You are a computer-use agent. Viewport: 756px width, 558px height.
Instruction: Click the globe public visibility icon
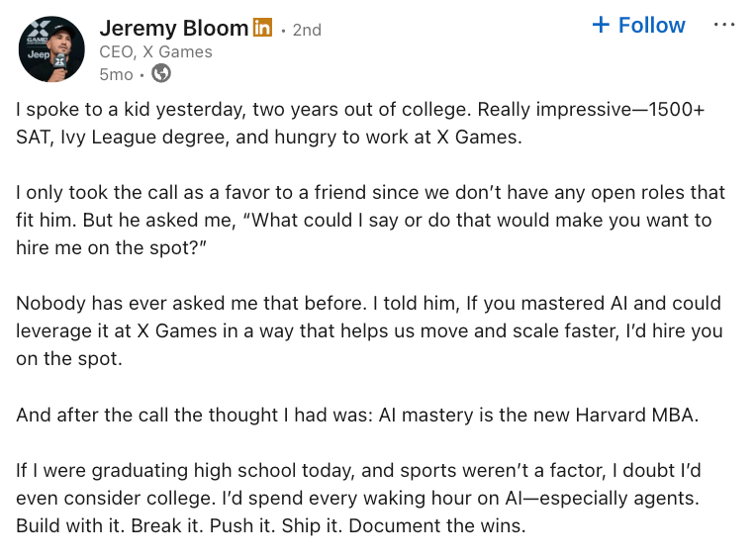161,74
